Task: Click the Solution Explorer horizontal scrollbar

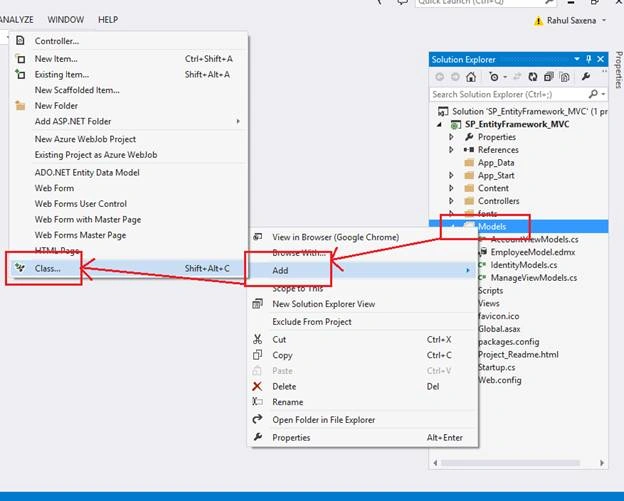Action: pos(511,463)
